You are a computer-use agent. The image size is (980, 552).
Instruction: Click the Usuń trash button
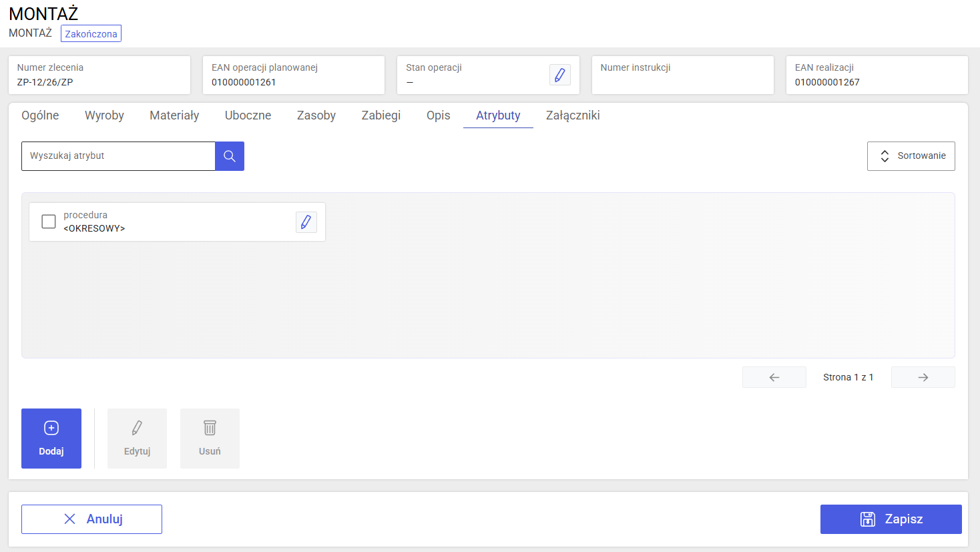tap(210, 439)
